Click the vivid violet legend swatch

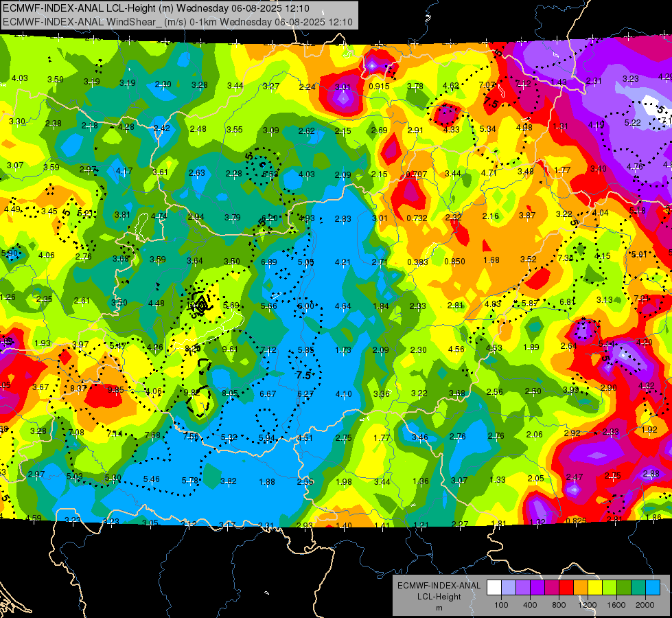point(537,588)
